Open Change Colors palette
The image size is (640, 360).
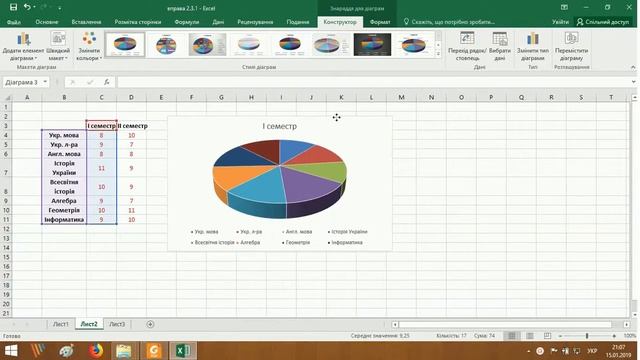89,47
